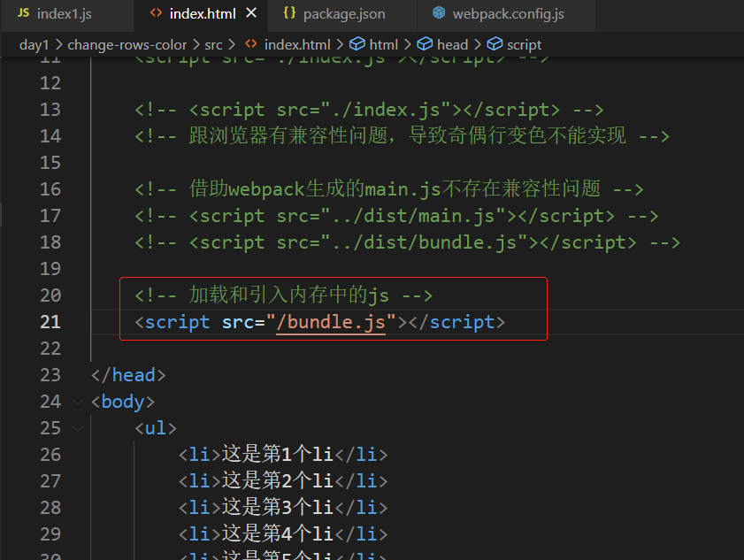Select the index.html editor tab
The height and width of the screenshot is (560, 744).
203,14
